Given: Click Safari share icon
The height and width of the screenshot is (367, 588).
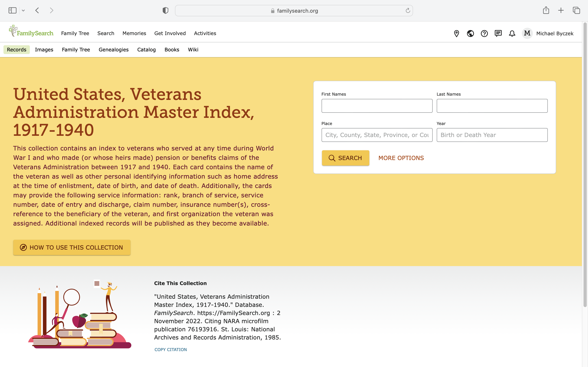Looking at the screenshot, I should click(x=546, y=10).
